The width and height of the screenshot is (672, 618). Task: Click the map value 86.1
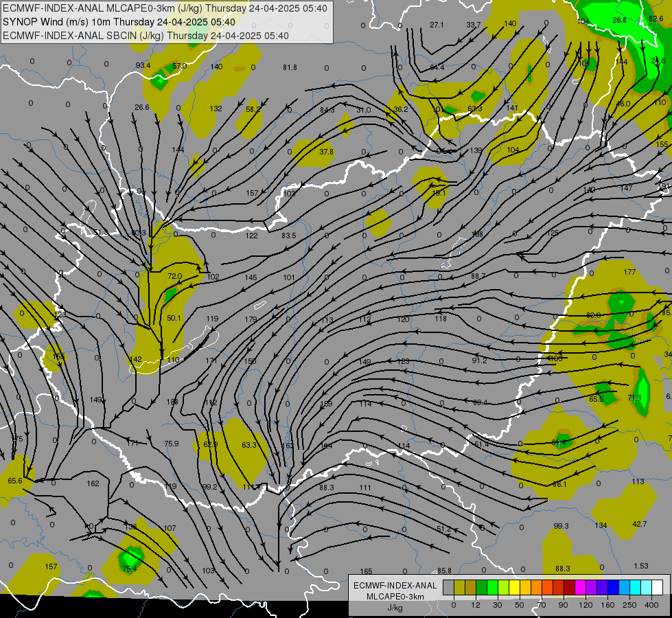pos(559,484)
